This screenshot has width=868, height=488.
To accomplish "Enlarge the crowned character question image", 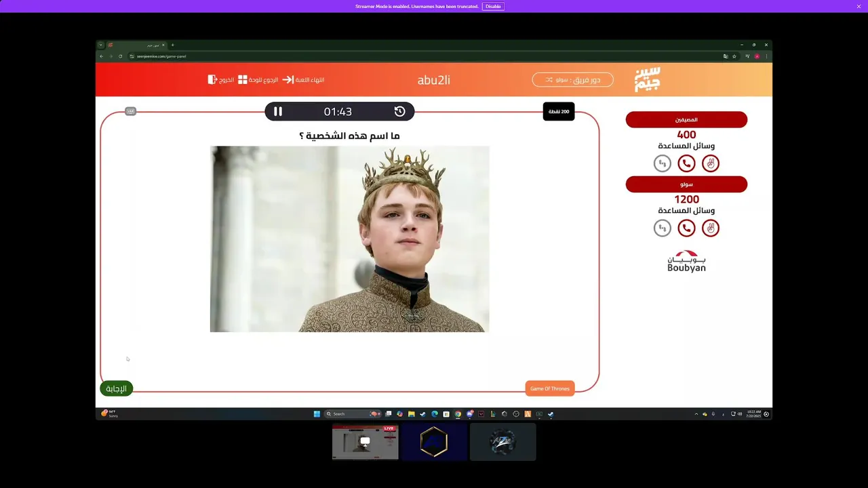I will coord(349,239).
